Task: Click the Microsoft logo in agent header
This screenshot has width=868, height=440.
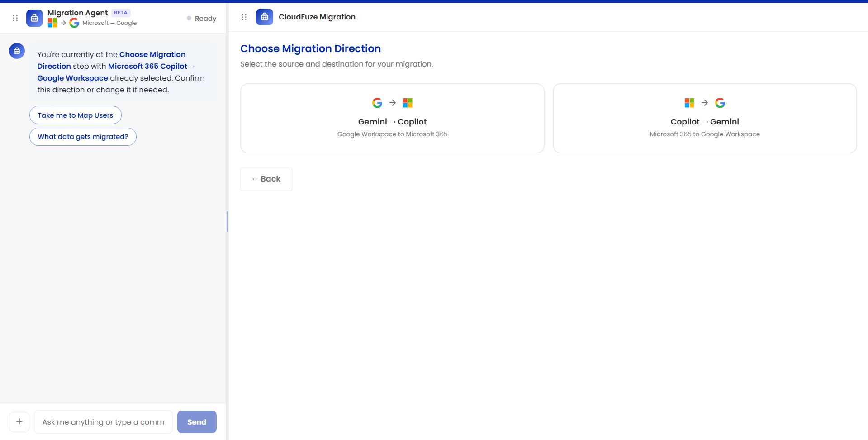Action: pos(52,23)
